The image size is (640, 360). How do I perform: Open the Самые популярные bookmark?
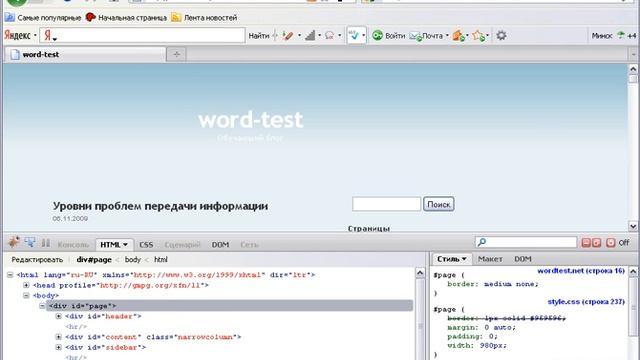point(43,18)
